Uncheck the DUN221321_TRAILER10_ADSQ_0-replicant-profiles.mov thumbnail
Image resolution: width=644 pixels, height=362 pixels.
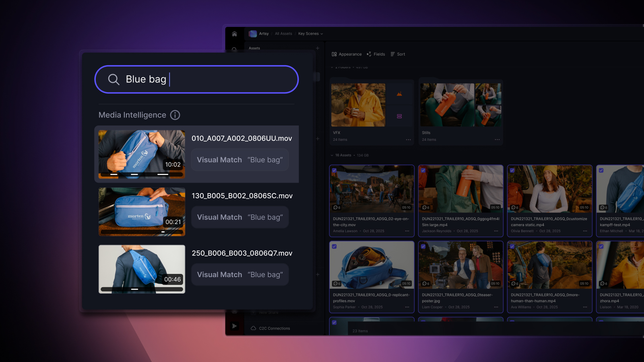coord(334,247)
